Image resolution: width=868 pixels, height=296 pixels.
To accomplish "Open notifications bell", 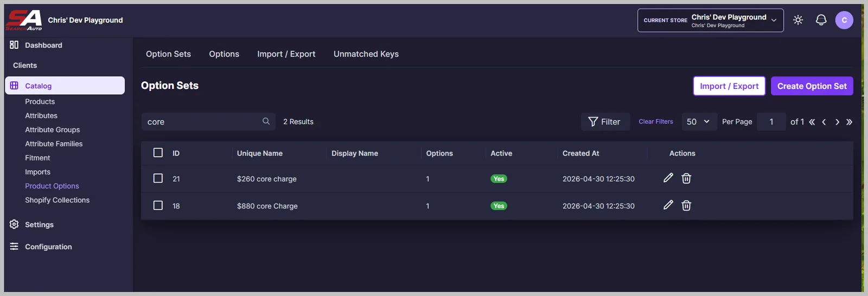I will click(821, 20).
